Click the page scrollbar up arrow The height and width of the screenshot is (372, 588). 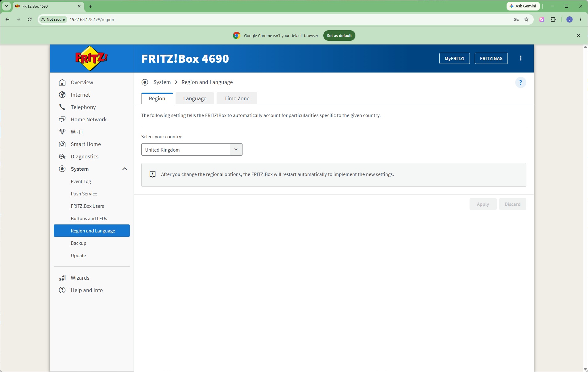(x=585, y=47)
